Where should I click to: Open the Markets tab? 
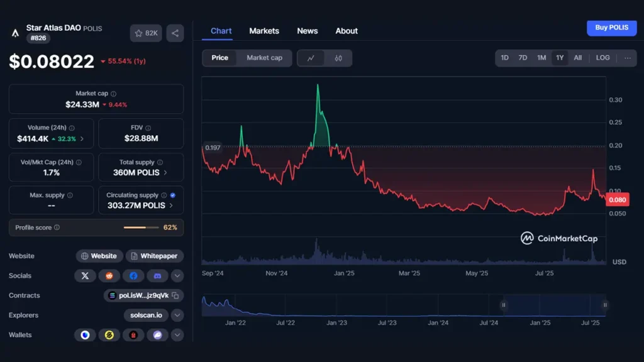264,31
